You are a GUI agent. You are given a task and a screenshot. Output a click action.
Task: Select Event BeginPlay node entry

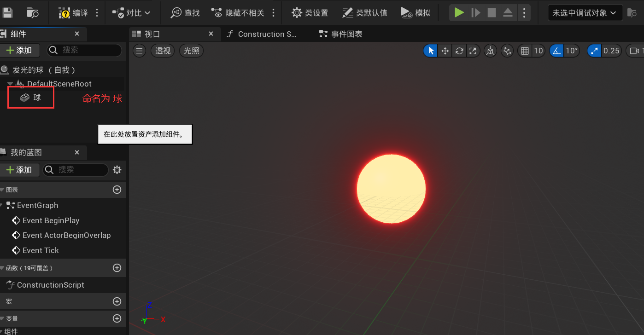point(45,220)
